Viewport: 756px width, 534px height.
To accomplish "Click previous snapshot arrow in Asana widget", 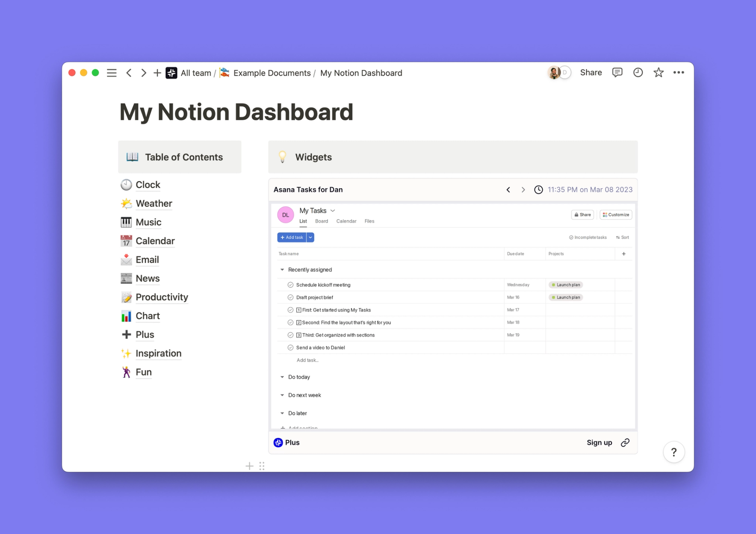I will 508,190.
